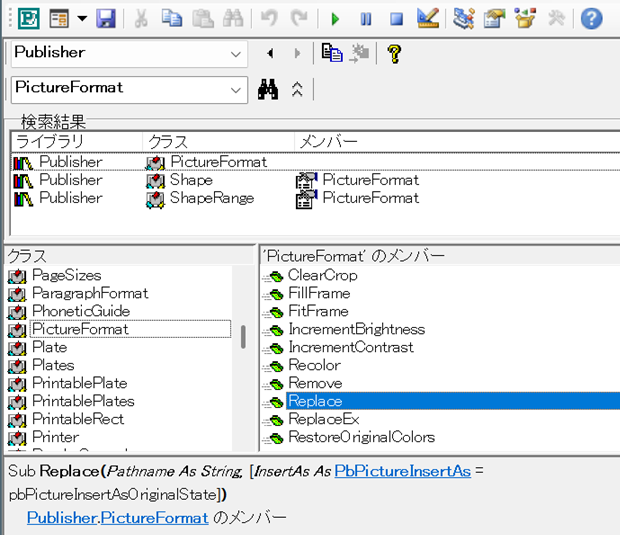Select the Shape PictureFormat search result

click(x=316, y=180)
